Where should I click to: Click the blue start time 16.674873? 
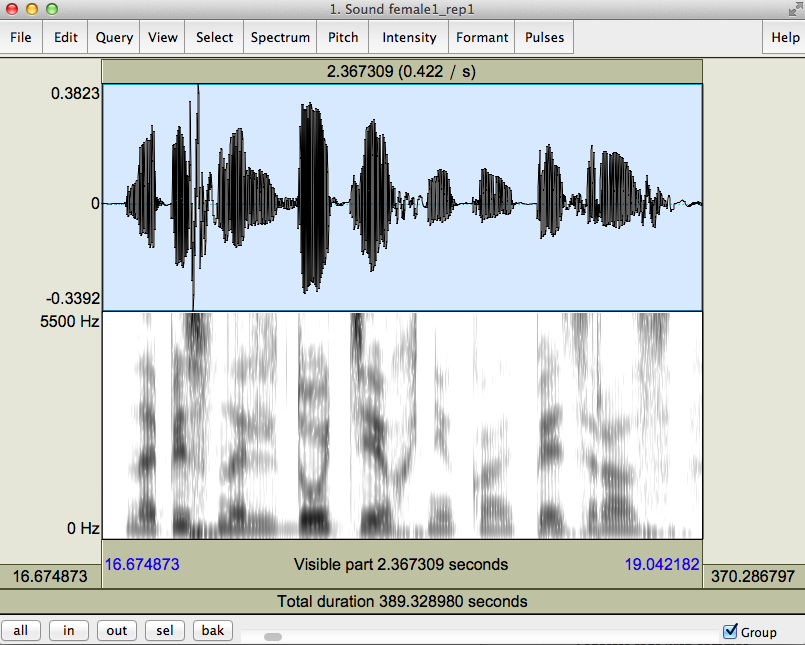point(142,564)
